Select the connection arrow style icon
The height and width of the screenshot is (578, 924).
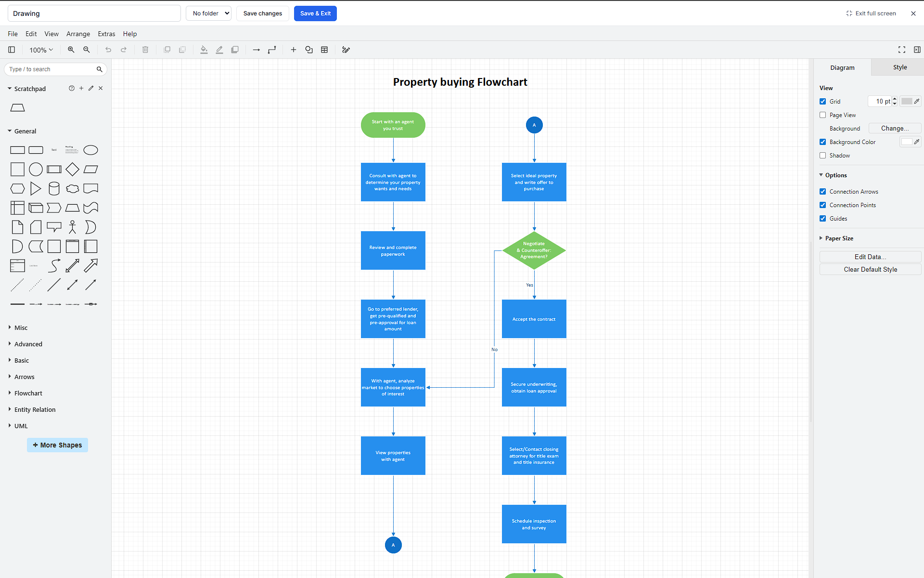[x=257, y=50]
